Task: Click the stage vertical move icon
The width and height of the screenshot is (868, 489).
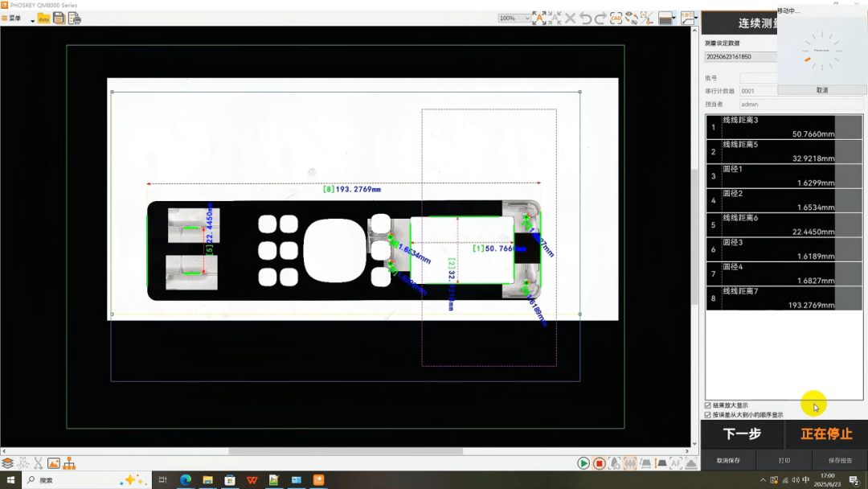Action: [x=661, y=463]
